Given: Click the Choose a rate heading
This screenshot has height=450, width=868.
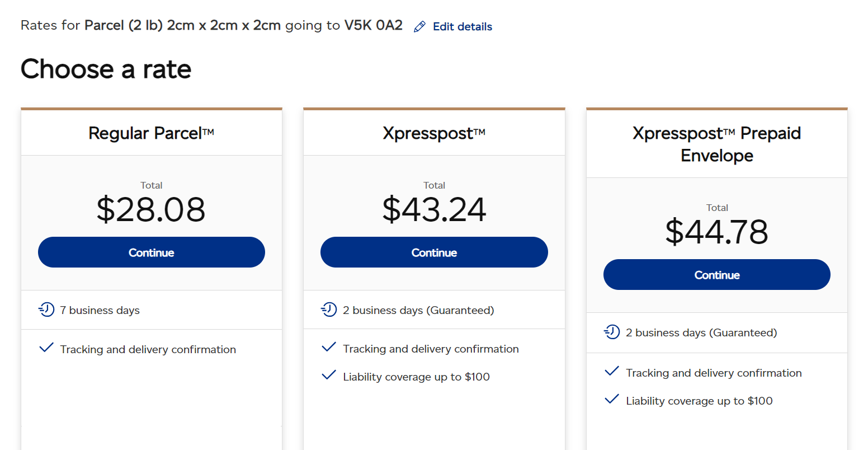Looking at the screenshot, I should 106,69.
